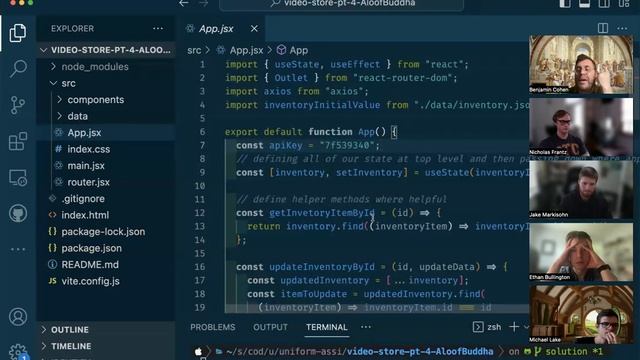
Task: Open router.jsx file
Action: pyautogui.click(x=106, y=182)
